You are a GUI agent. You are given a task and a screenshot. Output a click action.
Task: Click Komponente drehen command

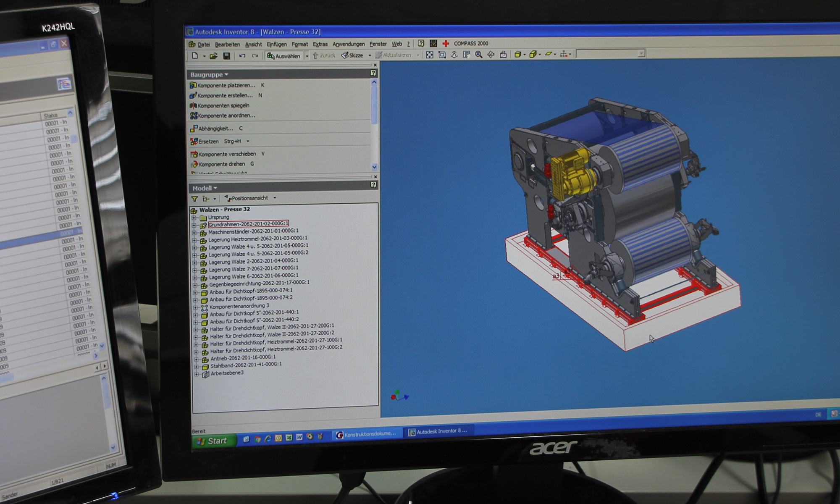pyautogui.click(x=218, y=164)
